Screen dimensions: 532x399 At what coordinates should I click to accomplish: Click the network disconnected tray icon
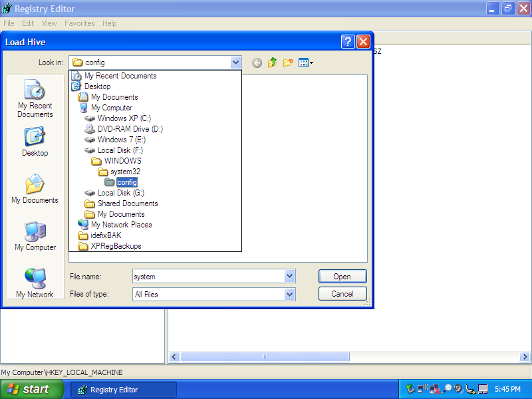[x=435, y=389]
